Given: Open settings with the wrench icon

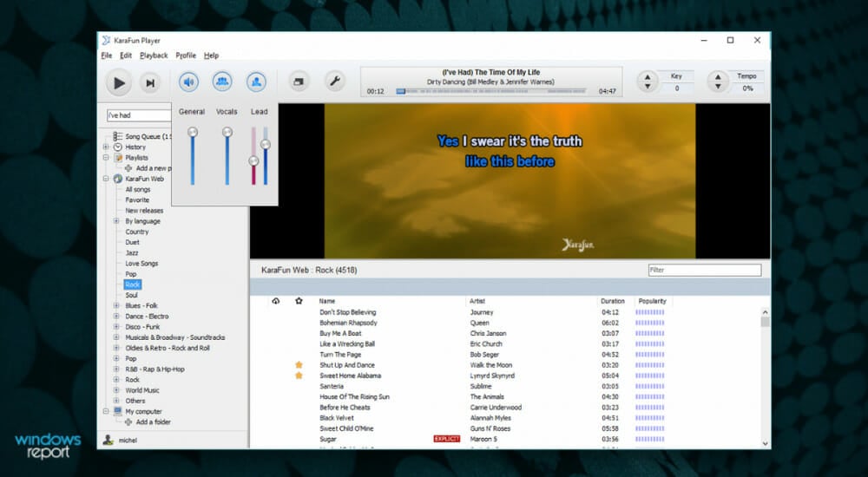Looking at the screenshot, I should point(334,82).
